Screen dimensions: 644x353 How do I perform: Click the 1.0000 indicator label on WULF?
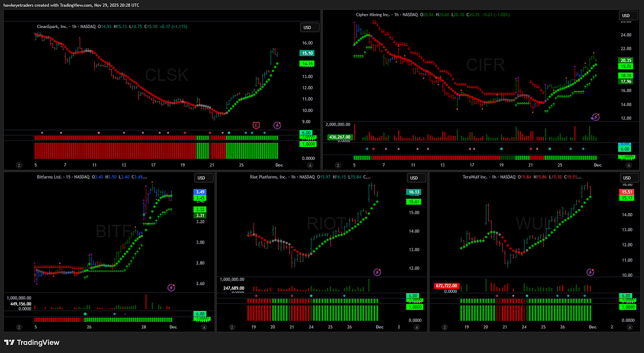click(x=628, y=307)
